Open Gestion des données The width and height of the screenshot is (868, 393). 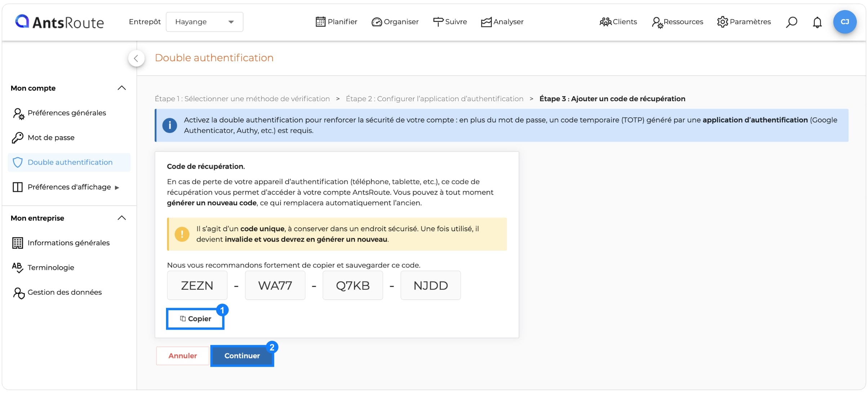click(x=68, y=292)
